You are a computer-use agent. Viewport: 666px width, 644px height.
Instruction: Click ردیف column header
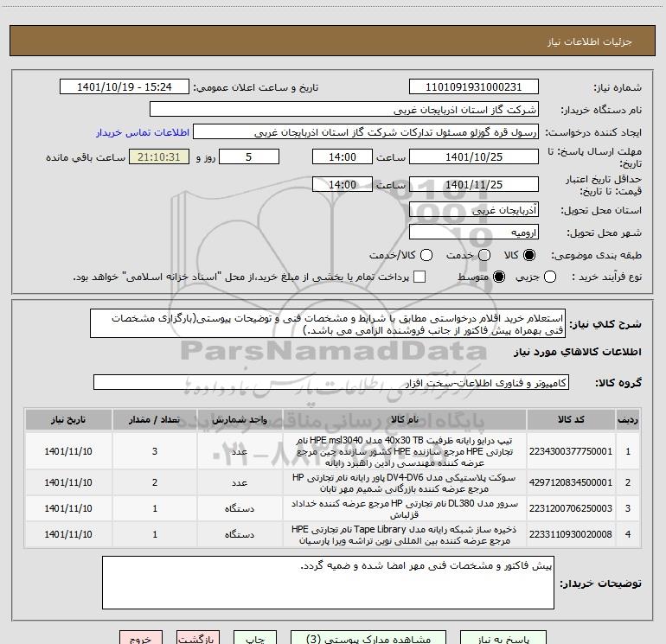628,419
